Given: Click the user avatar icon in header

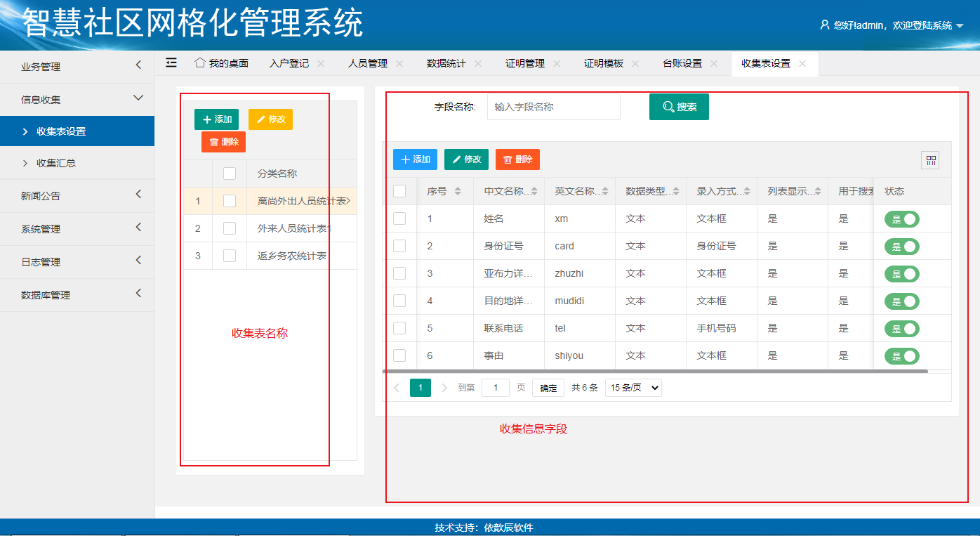Looking at the screenshot, I should point(824,25).
